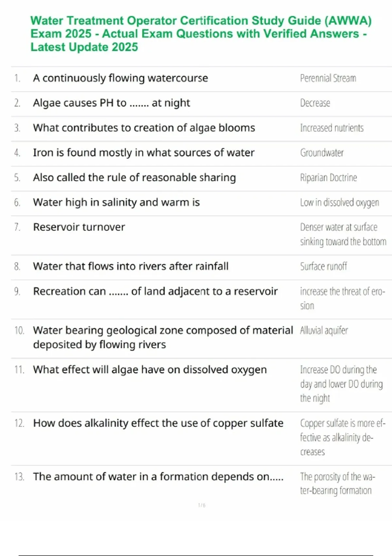Click the 'Low in dissolved oxygen' answer
392x556 pixels.
click(339, 202)
